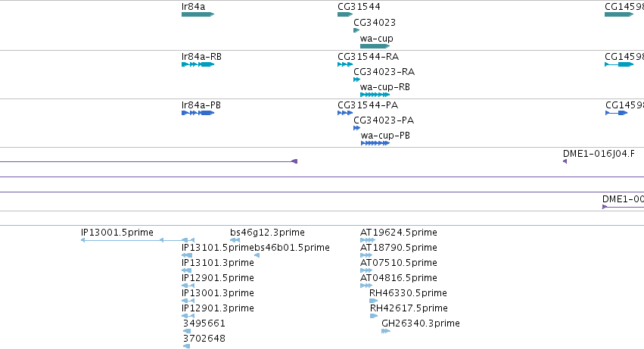Open the GH26340.3prime EST label
The image size is (644, 350).
pyautogui.click(x=421, y=323)
